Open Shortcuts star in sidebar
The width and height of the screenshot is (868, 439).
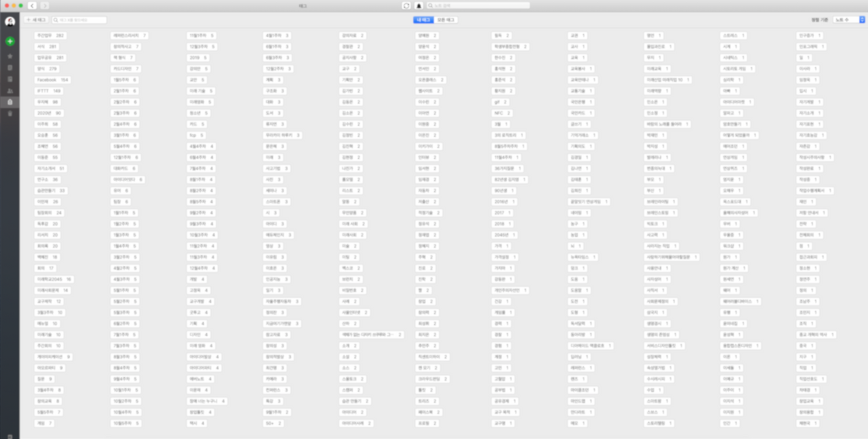(x=9, y=57)
